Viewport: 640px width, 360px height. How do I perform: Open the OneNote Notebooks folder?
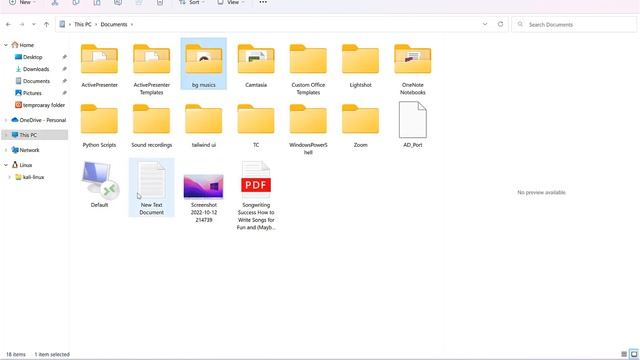(413, 69)
